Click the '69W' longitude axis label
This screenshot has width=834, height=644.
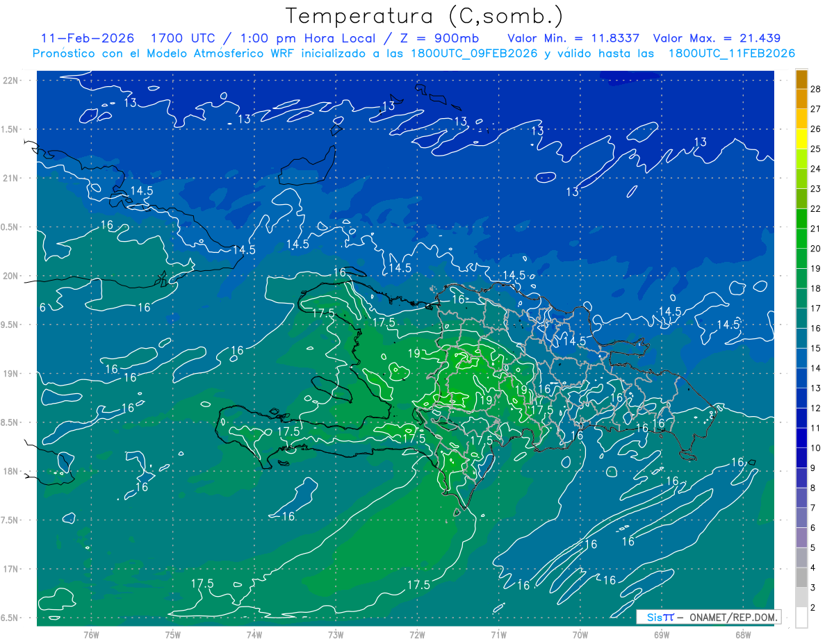click(x=662, y=635)
